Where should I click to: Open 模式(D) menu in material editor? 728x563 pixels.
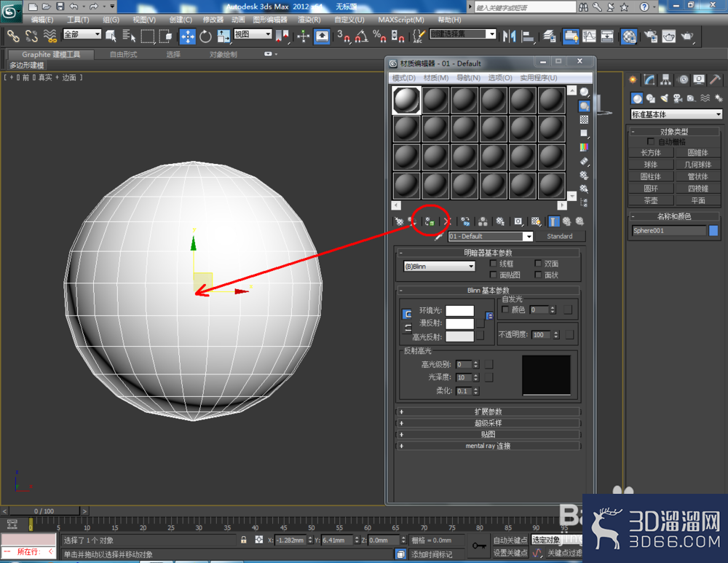pos(404,78)
